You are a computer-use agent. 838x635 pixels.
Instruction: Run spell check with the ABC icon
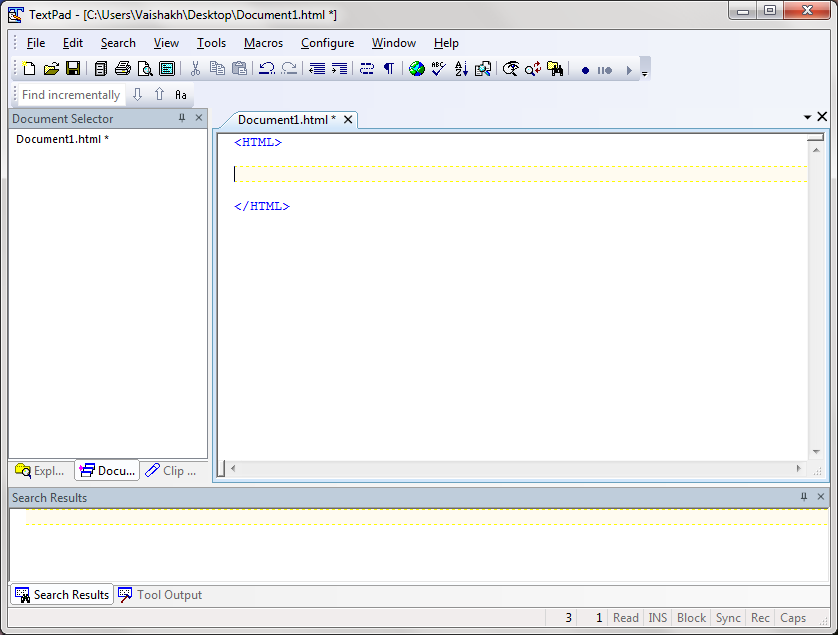tap(438, 69)
